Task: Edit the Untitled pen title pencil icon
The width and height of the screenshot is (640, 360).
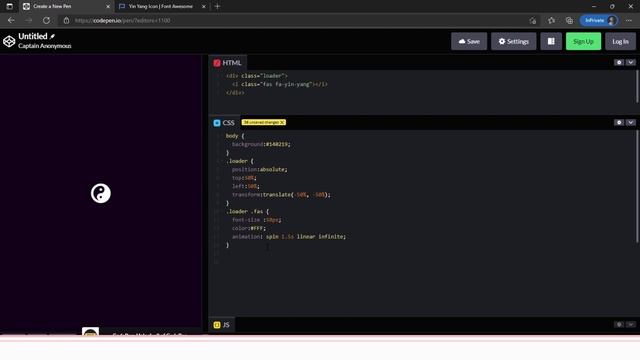Action: click(53, 36)
